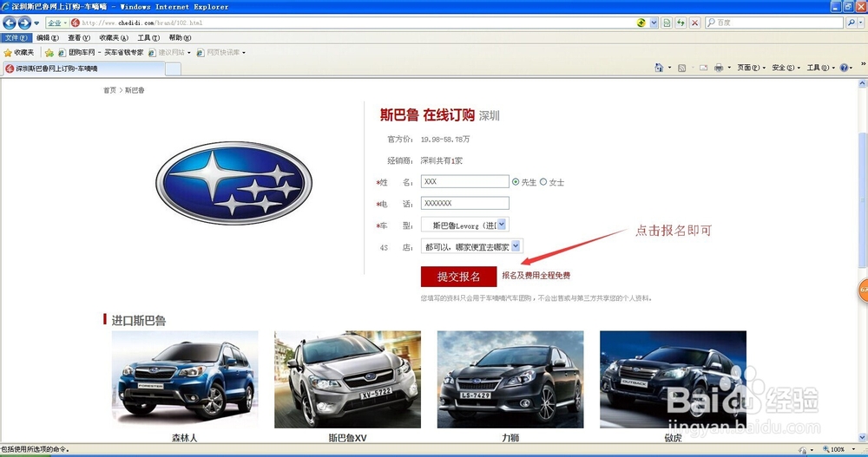868x457 pixels.
Task: Click the printer icon
Action: [719, 68]
